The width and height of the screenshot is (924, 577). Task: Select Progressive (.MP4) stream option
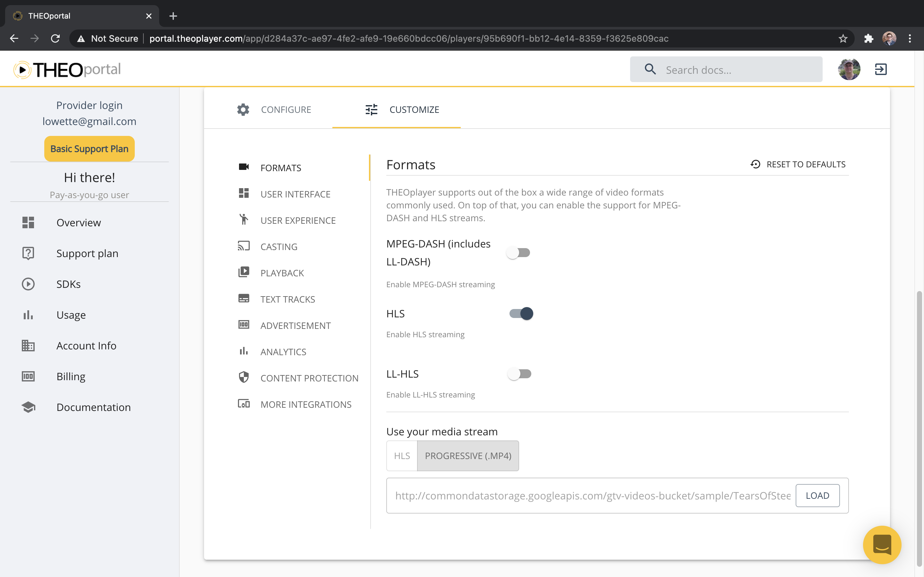click(468, 456)
